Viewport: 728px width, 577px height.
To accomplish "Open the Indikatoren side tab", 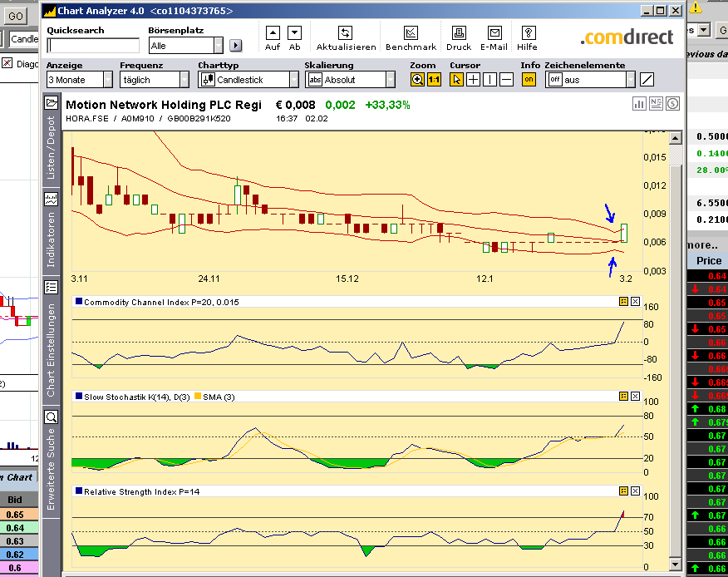I will coord(51,231).
